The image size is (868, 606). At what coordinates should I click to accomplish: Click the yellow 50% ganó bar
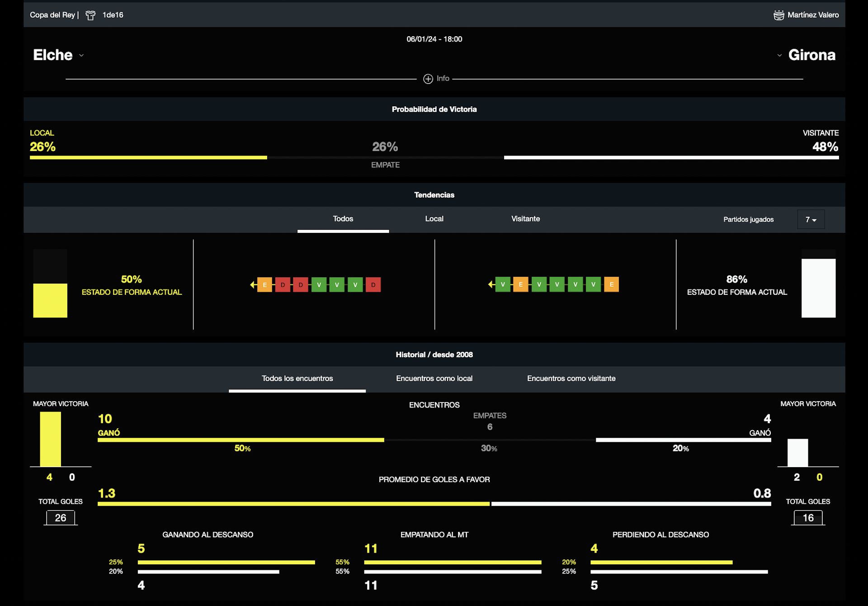(241, 440)
